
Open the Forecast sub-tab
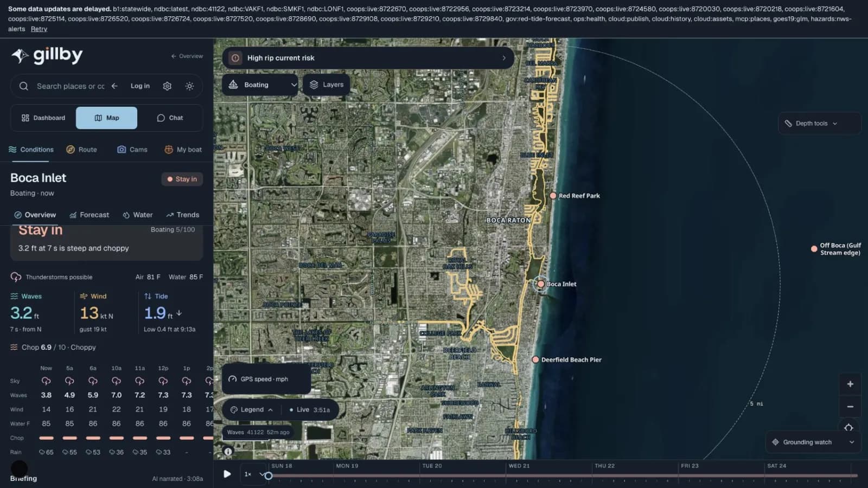tap(89, 215)
